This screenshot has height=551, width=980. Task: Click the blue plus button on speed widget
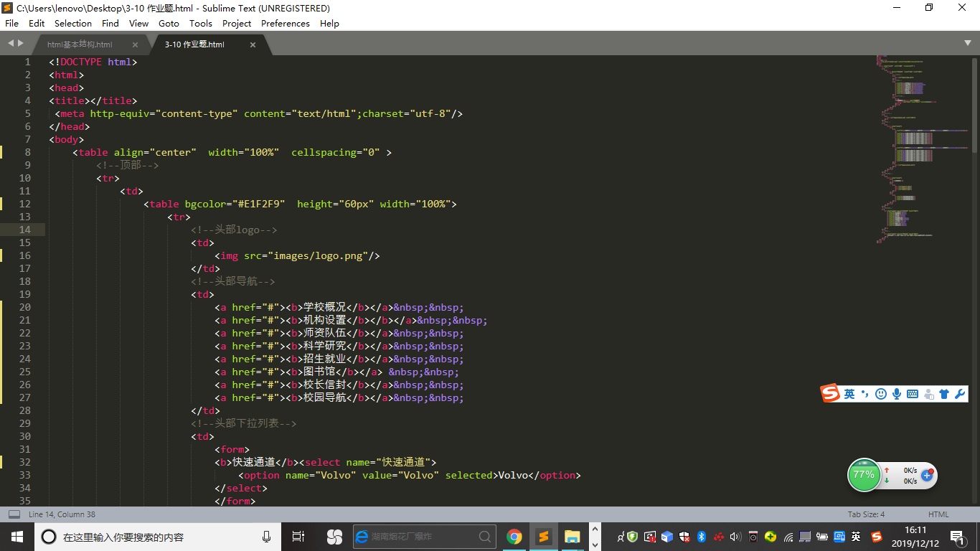926,475
